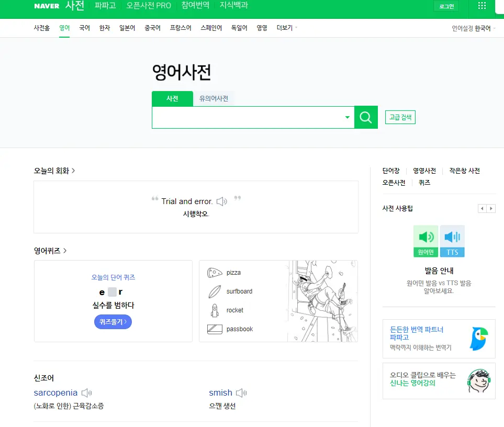
Task: Play pronunciation of sarcopenia
Action: click(86, 393)
